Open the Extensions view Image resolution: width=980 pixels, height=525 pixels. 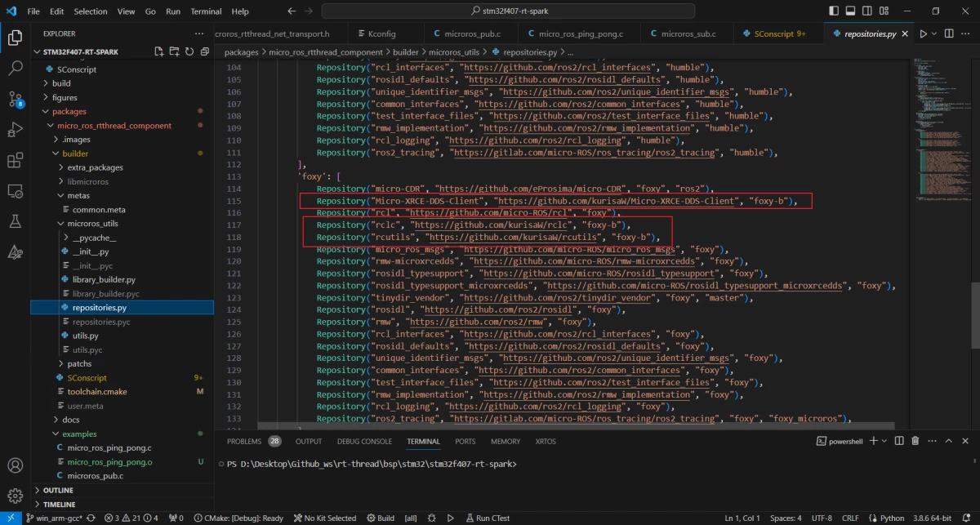15,160
